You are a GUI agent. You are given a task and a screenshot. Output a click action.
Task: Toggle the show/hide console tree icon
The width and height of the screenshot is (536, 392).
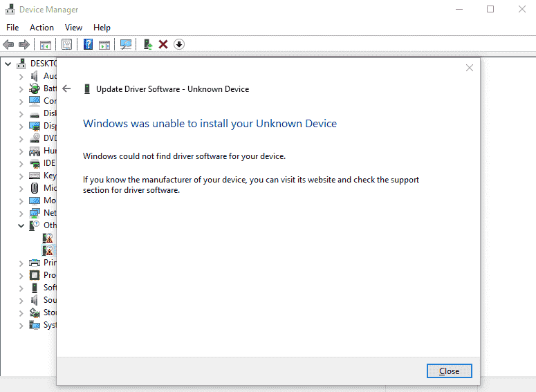[x=46, y=44]
